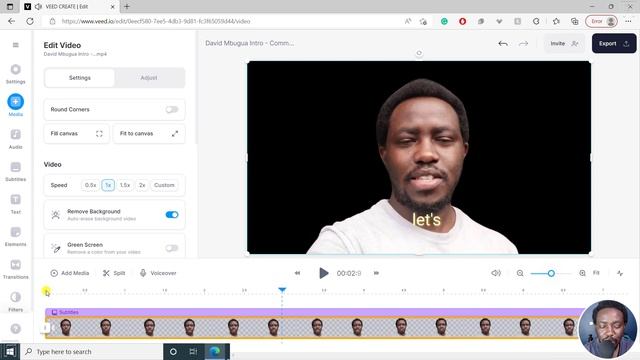This screenshot has width=640, height=360.
Task: Enable the Green Screen toggle
Action: 172,248
